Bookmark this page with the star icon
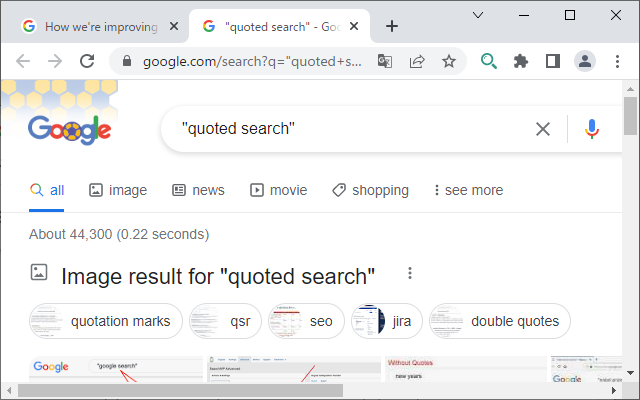640x400 pixels. [449, 61]
